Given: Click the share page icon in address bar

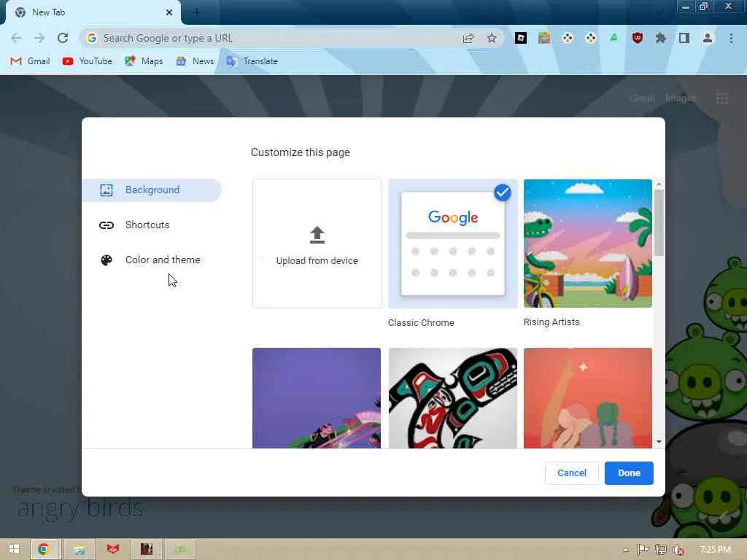Looking at the screenshot, I should coord(468,38).
